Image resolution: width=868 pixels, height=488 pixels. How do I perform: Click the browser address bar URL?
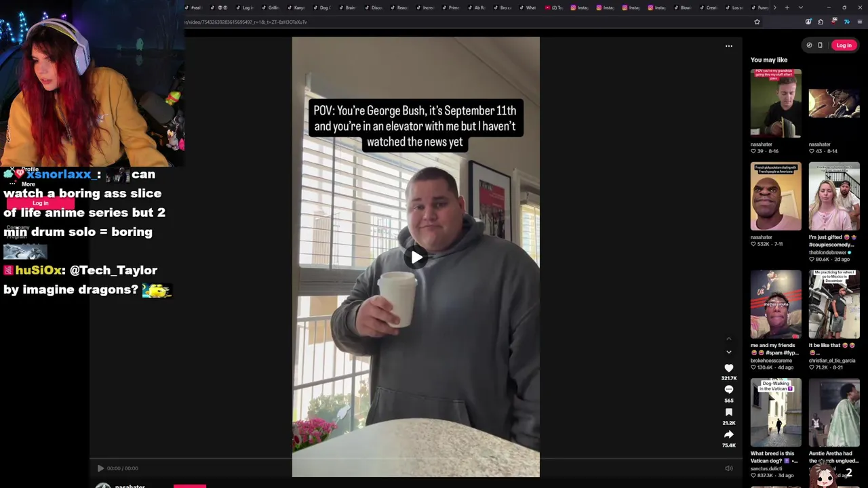[x=245, y=22]
